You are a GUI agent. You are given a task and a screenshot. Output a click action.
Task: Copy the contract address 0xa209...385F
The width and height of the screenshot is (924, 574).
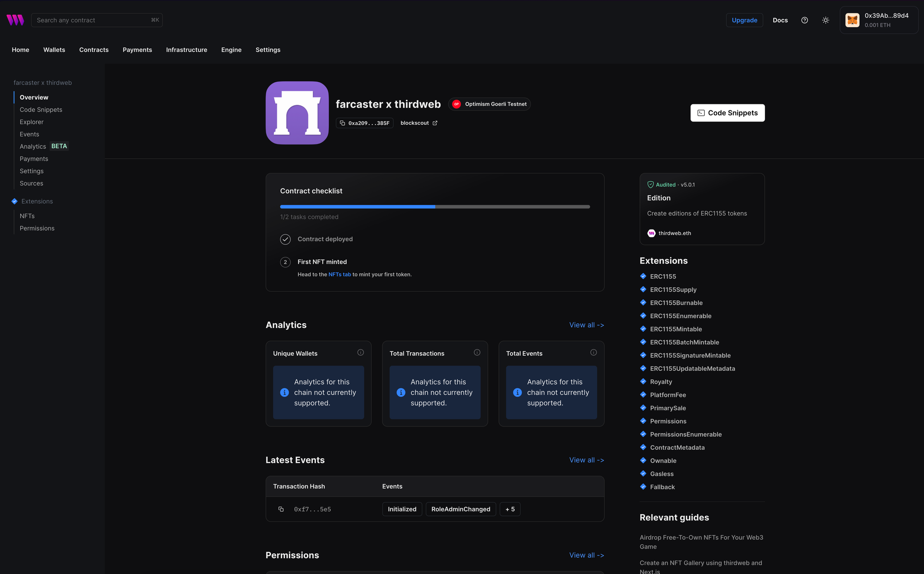(x=364, y=123)
